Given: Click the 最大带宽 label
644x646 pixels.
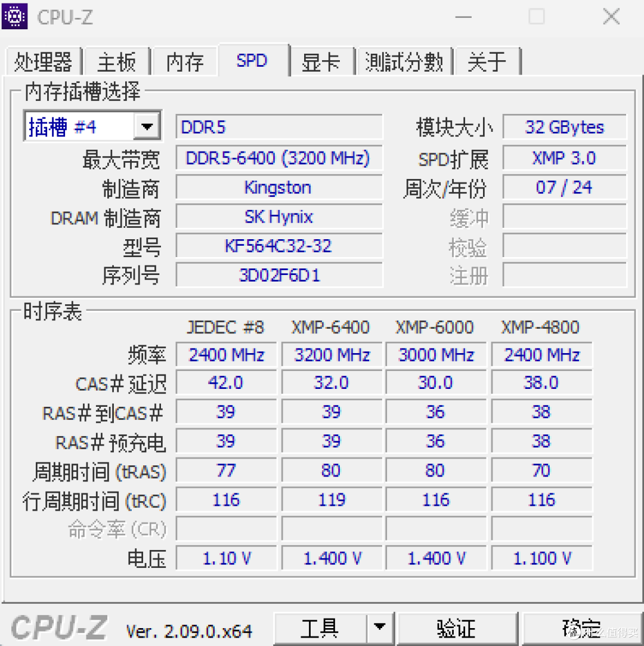Looking at the screenshot, I should pyautogui.click(x=121, y=159).
